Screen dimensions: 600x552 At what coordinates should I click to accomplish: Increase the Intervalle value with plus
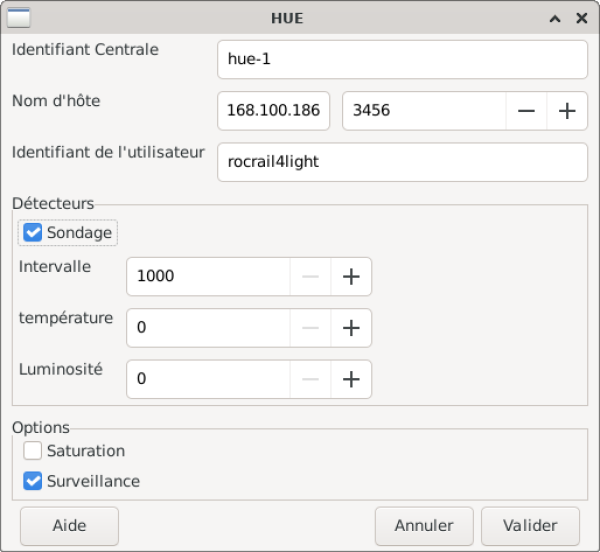(351, 277)
